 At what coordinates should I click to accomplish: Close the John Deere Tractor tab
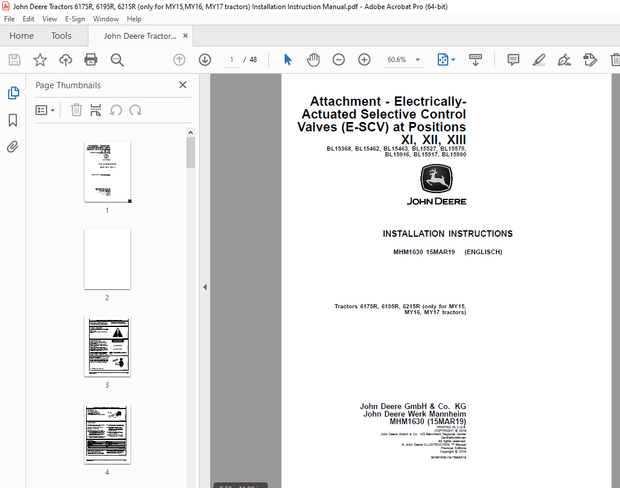[185, 36]
